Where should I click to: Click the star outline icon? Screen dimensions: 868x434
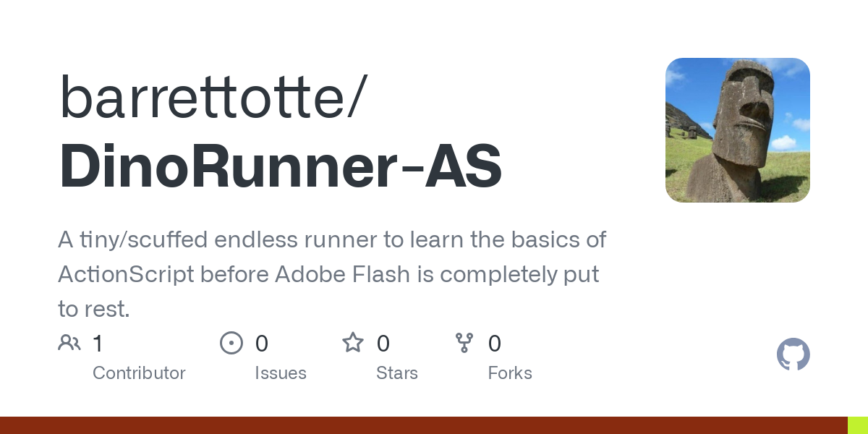tap(353, 343)
